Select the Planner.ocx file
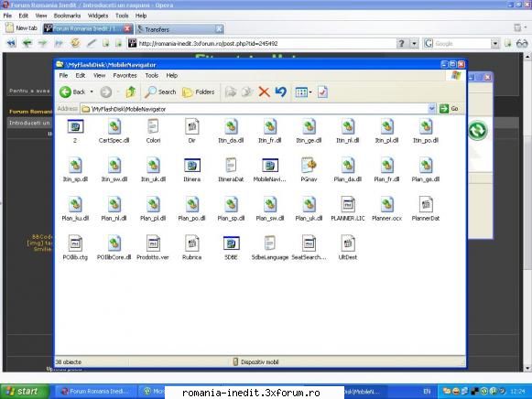The width and height of the screenshot is (532, 399). click(386, 209)
